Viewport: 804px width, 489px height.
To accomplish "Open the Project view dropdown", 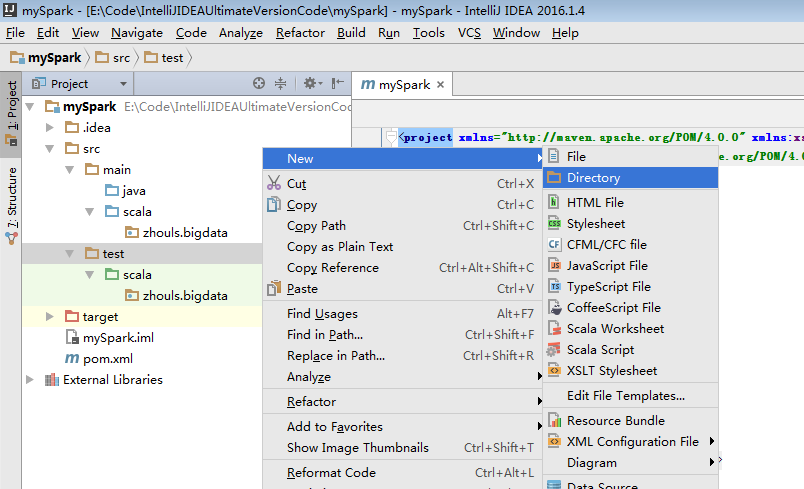I will click(123, 84).
